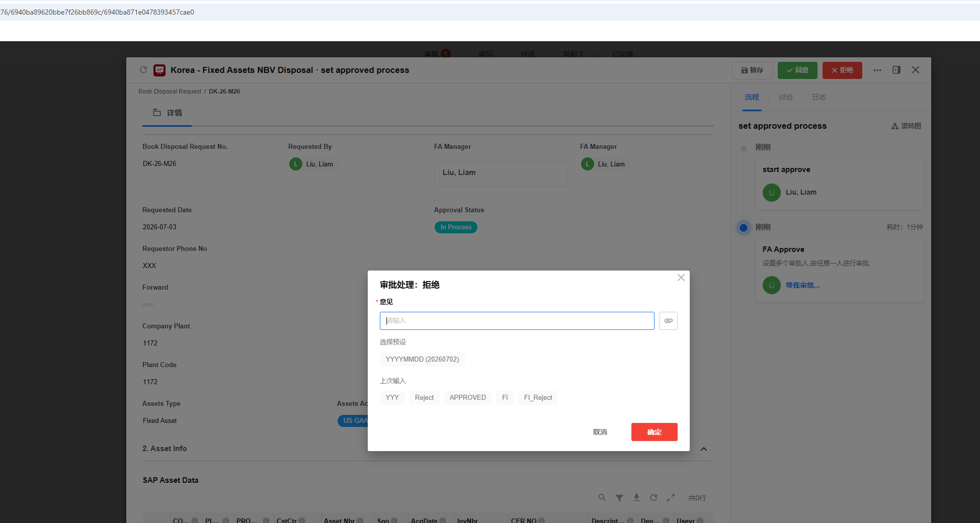The image size is (980, 523).
Task: Click into the 意见 comment input field
Action: point(517,321)
